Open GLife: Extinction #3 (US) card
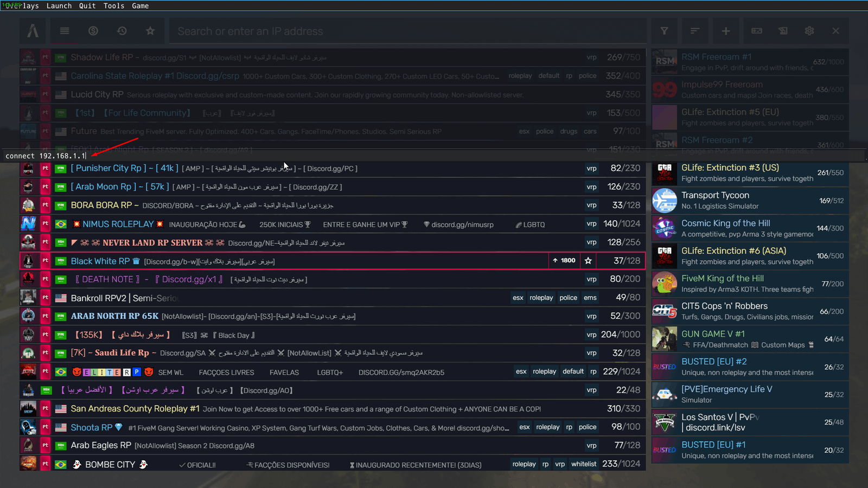This screenshot has width=868, height=488. [x=750, y=173]
